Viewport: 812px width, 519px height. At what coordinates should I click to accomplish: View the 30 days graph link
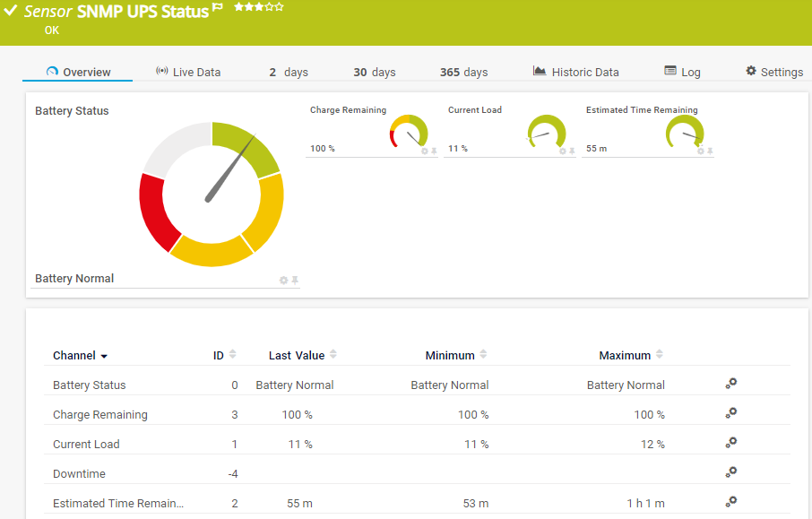click(374, 72)
